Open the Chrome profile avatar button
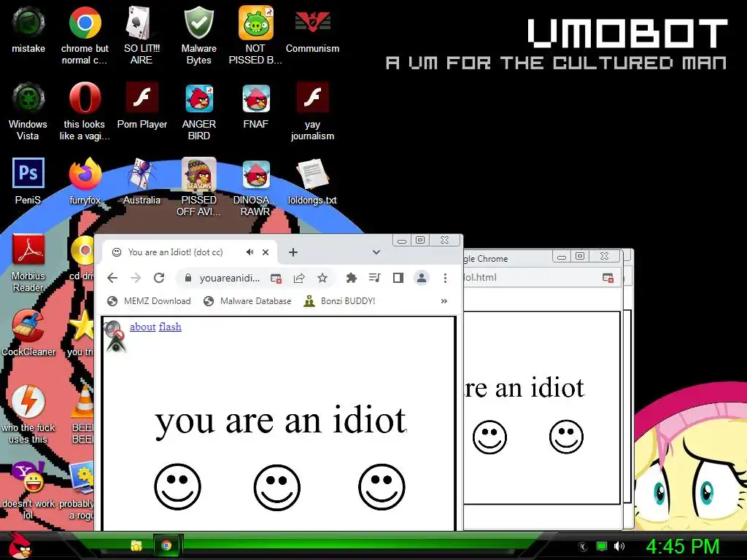Screen dimensions: 747x560 (x=422, y=278)
